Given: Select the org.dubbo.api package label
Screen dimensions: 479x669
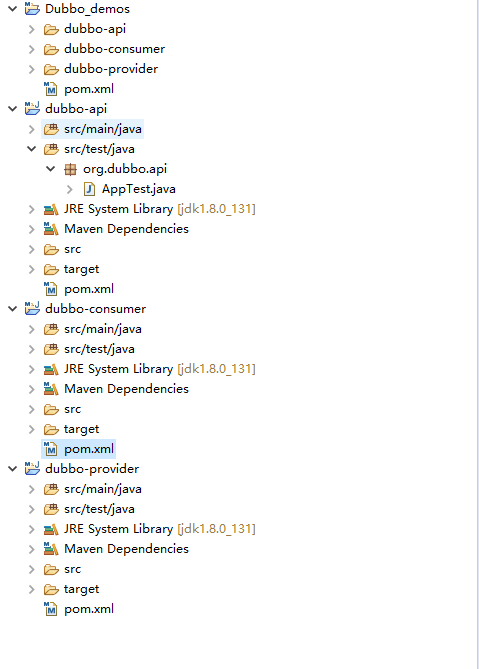Looking at the screenshot, I should 125,169.
